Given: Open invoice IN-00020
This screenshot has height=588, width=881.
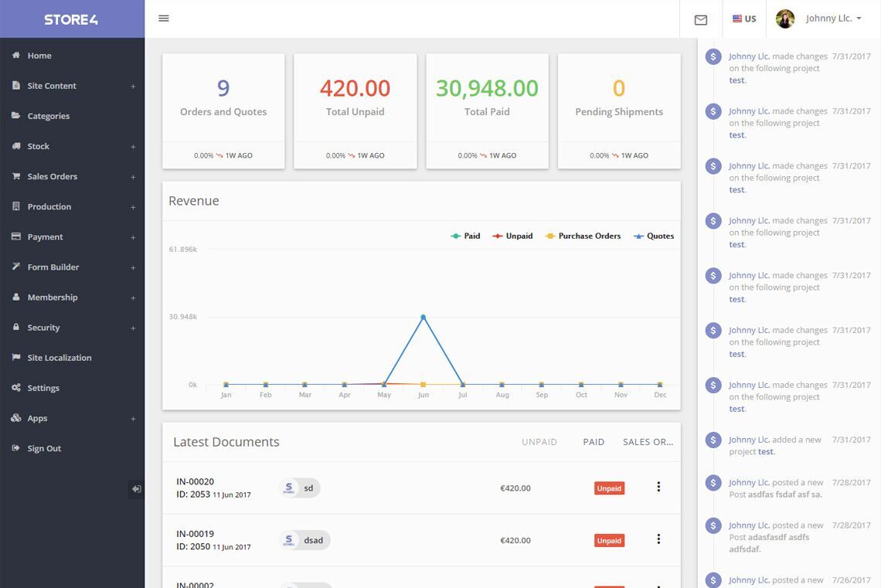Looking at the screenshot, I should click(195, 482).
